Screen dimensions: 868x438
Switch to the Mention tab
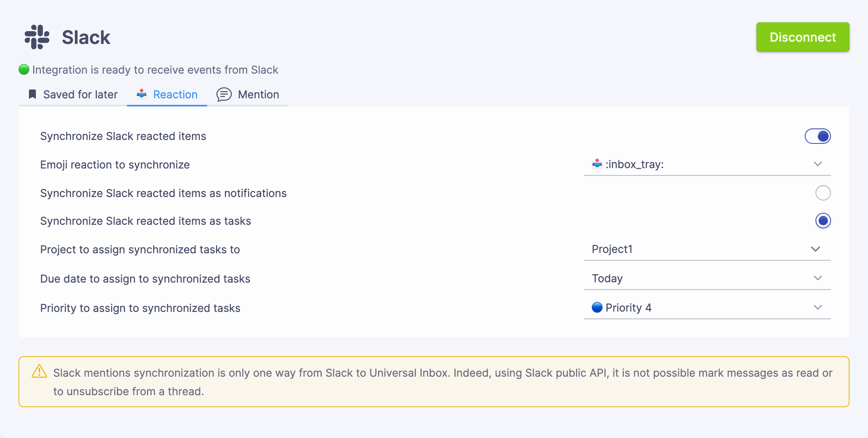coord(258,94)
